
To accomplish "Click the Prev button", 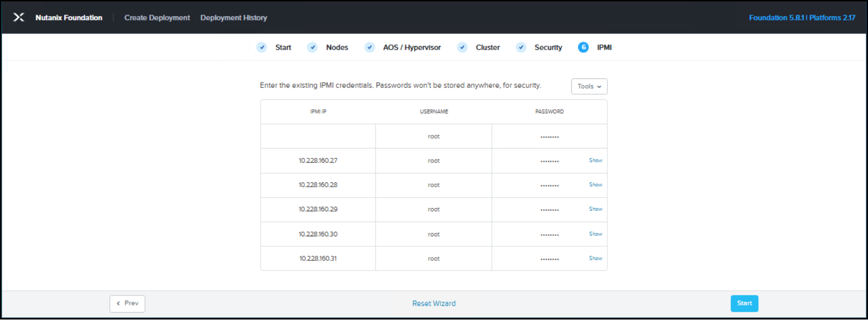I will pyautogui.click(x=127, y=303).
